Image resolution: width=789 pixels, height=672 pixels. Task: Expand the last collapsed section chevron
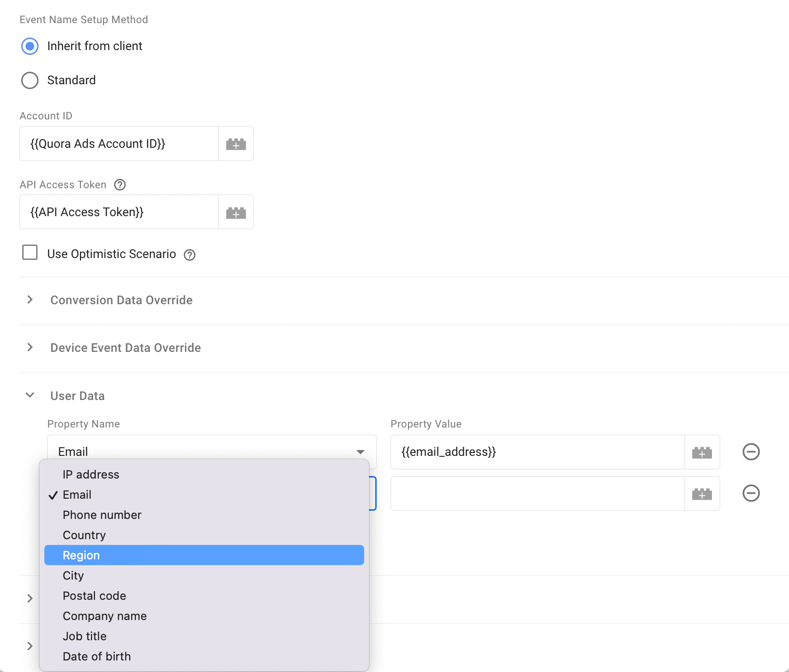point(30,646)
